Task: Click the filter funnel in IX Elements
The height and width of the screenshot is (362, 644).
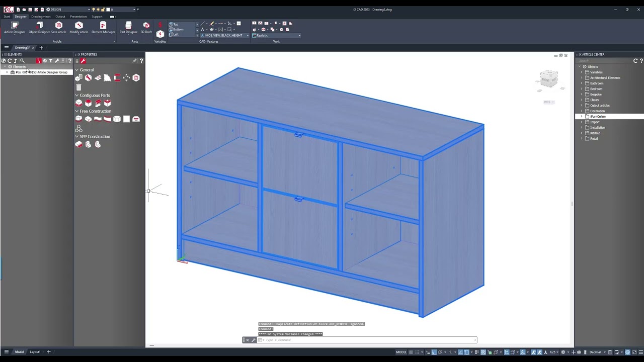Action: pos(51,61)
